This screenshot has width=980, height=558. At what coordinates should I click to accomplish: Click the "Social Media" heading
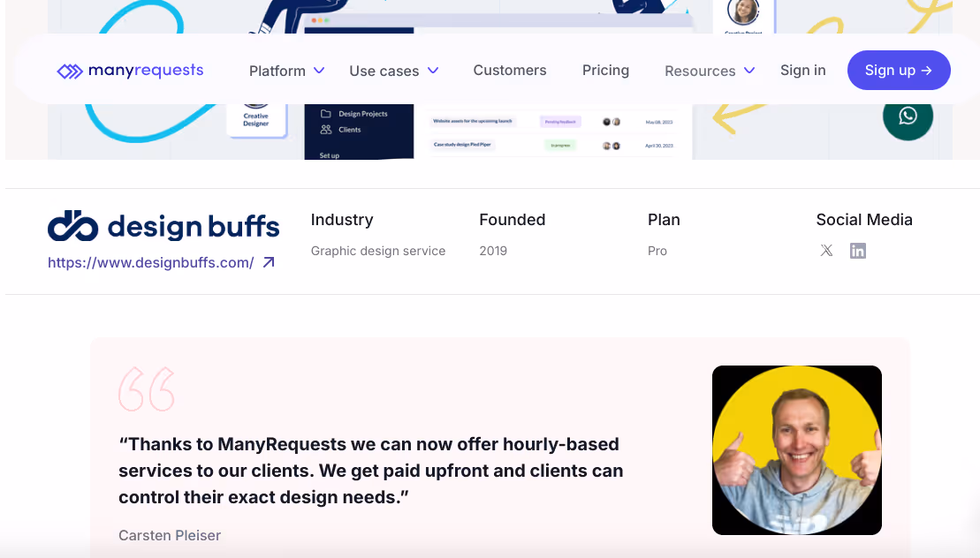pyautogui.click(x=864, y=220)
